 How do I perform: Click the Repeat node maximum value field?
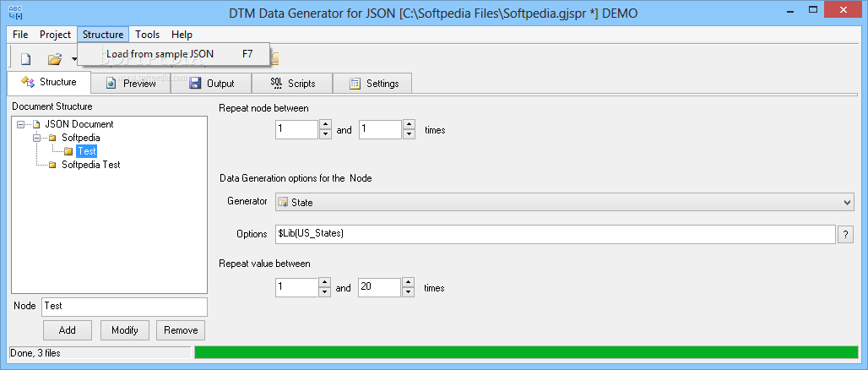click(x=380, y=129)
